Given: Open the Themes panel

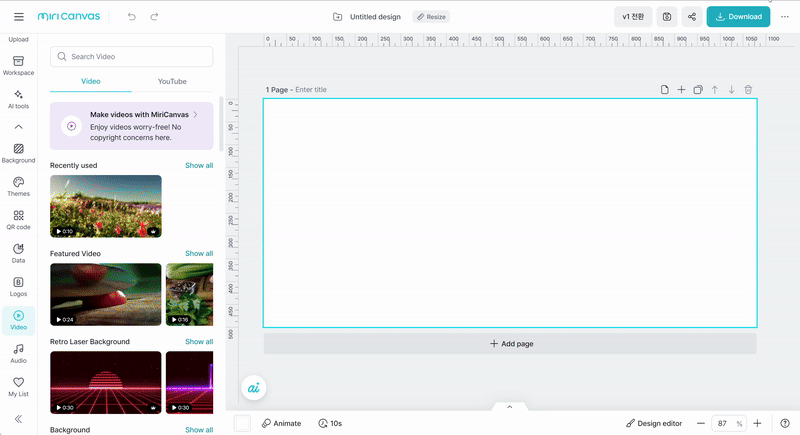Looking at the screenshot, I should (18, 186).
